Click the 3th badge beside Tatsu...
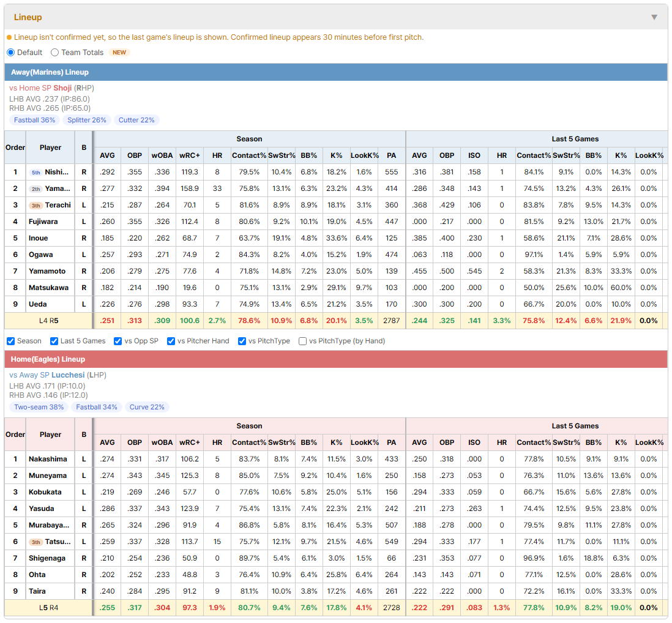The image size is (672, 623). (x=36, y=542)
